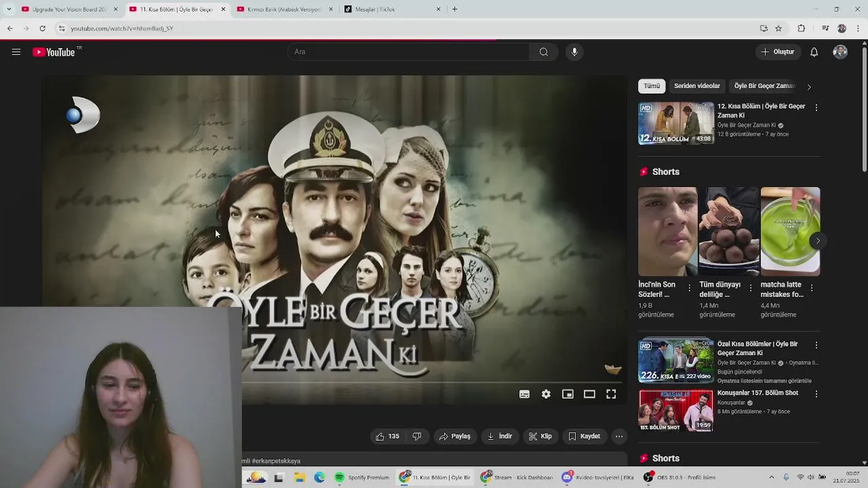Open the Chrome three-dot menu

pyautogui.click(x=859, y=28)
